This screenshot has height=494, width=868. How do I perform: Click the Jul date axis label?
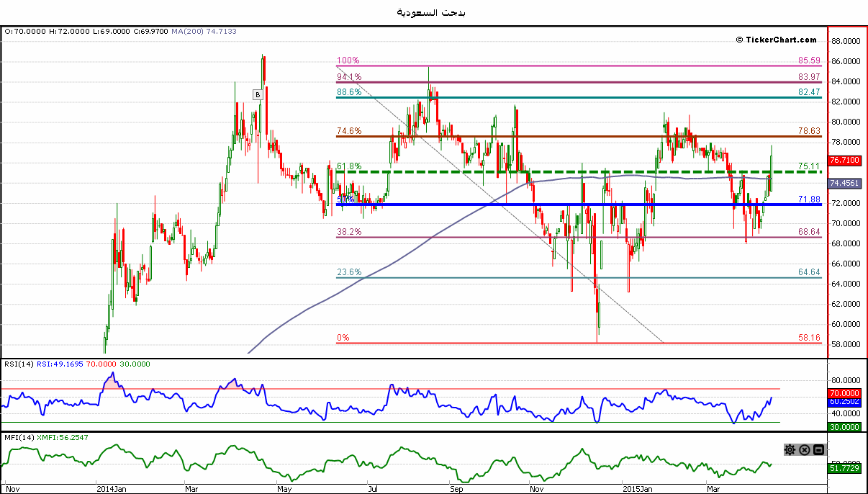click(373, 488)
